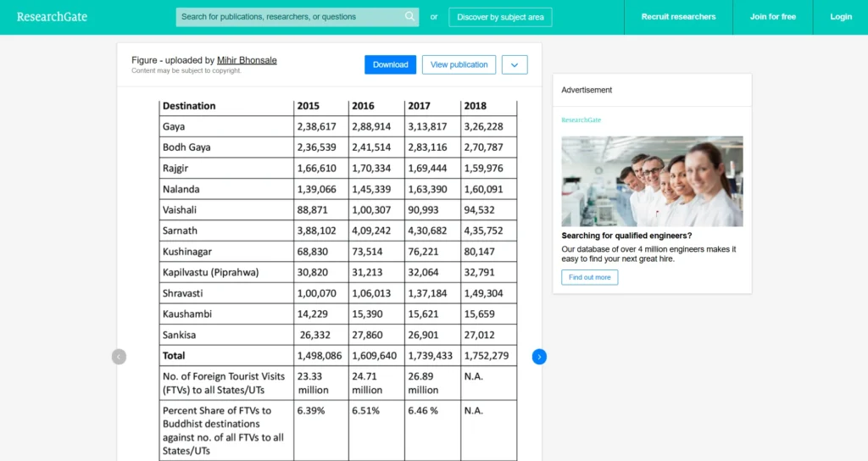The width and height of the screenshot is (868, 461).
Task: Open the Recruit researchers menu item
Action: coord(678,17)
